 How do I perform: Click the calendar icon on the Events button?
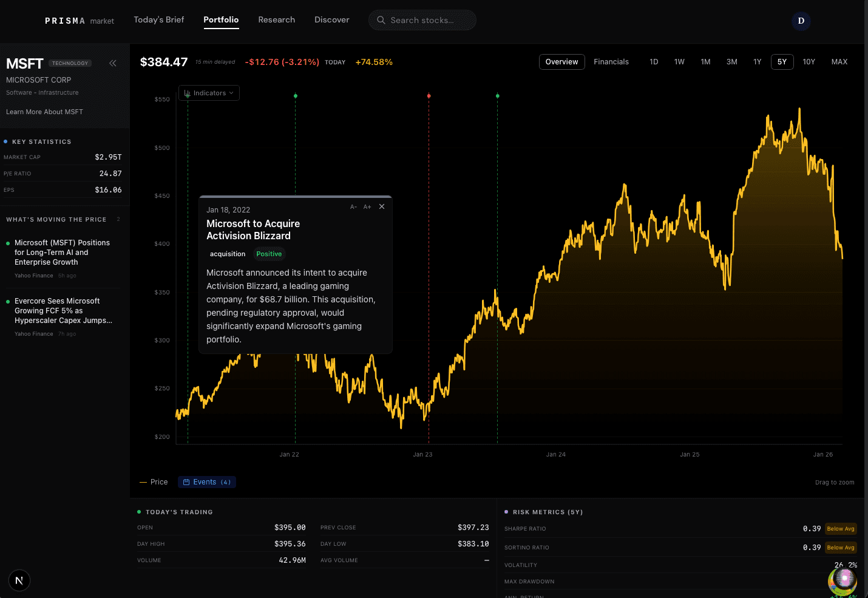(x=187, y=481)
